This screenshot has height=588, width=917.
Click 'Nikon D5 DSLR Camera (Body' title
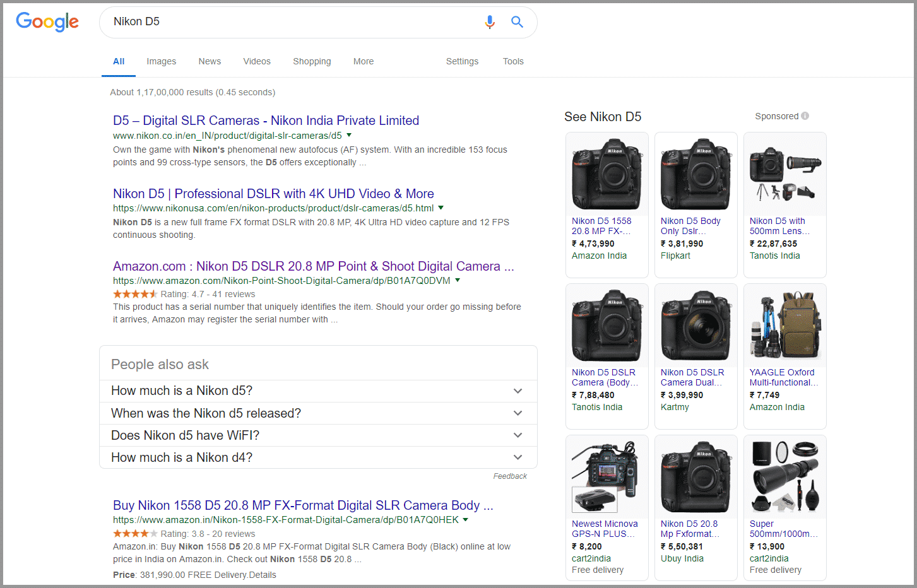[605, 377]
